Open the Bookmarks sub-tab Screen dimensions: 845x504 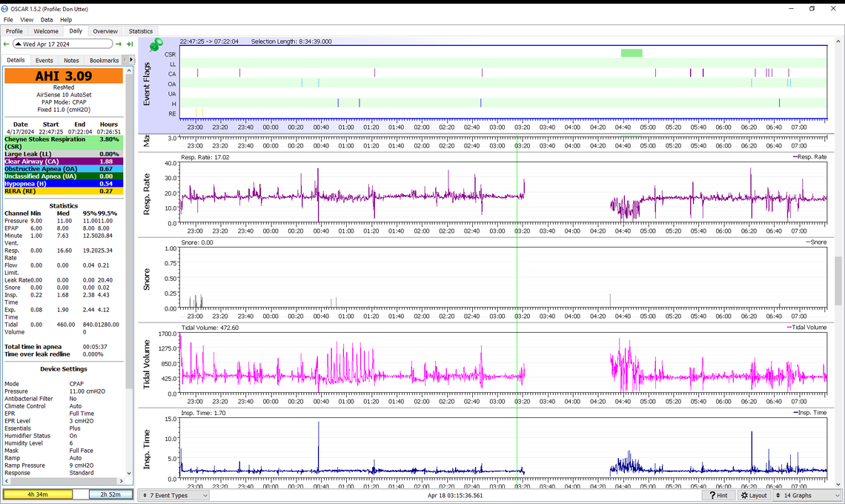pyautogui.click(x=104, y=60)
